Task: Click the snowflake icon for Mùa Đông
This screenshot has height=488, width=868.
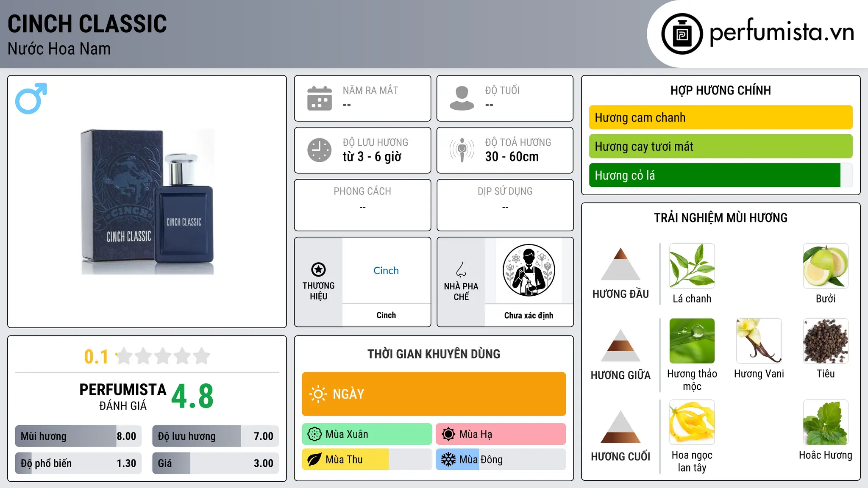Action: pyautogui.click(x=448, y=460)
